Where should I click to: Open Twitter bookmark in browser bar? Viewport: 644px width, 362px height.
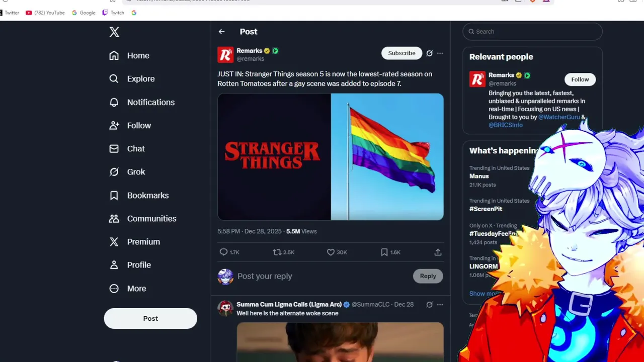click(9, 13)
